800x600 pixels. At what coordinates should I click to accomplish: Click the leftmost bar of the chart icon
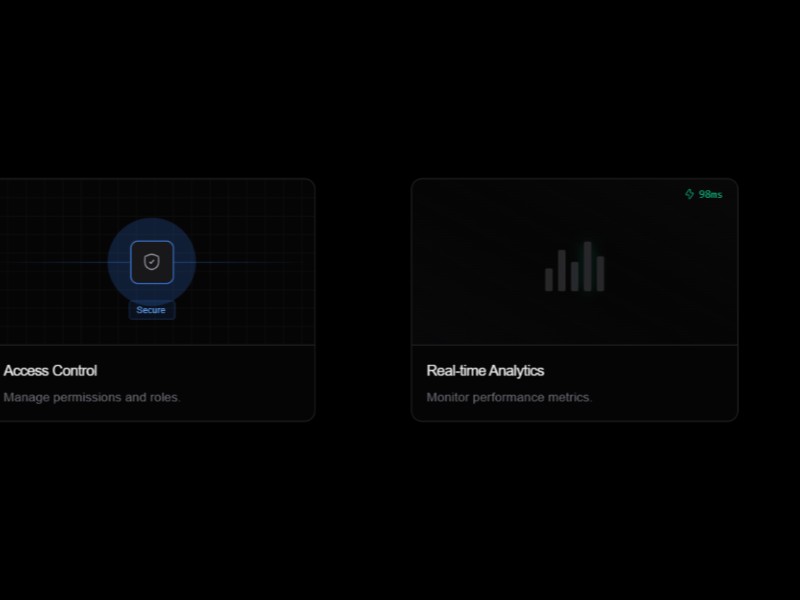coord(549,279)
